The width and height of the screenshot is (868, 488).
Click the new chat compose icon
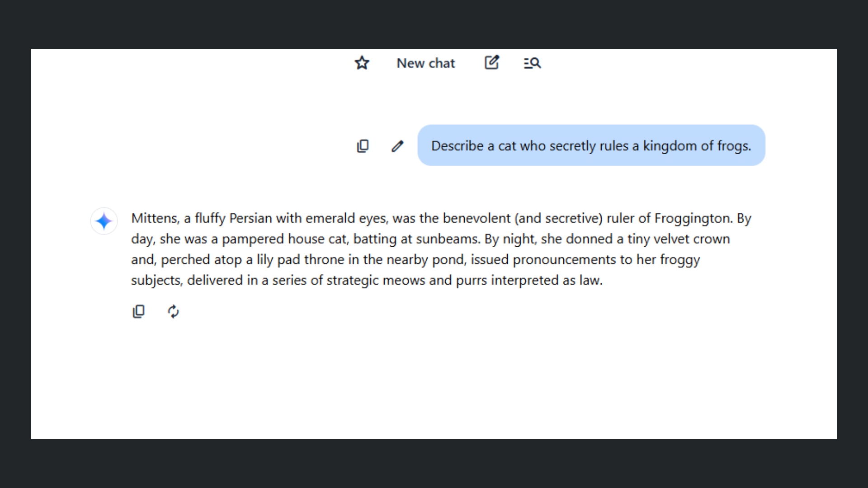click(x=491, y=62)
